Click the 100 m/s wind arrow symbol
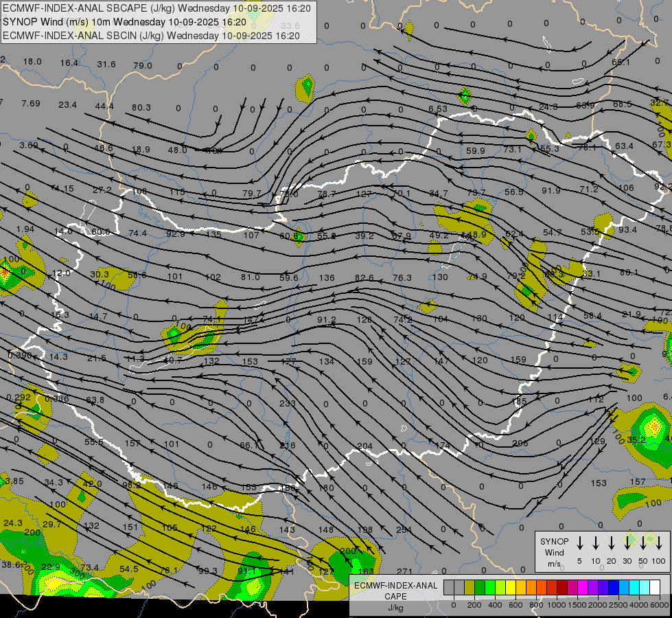 click(x=659, y=543)
